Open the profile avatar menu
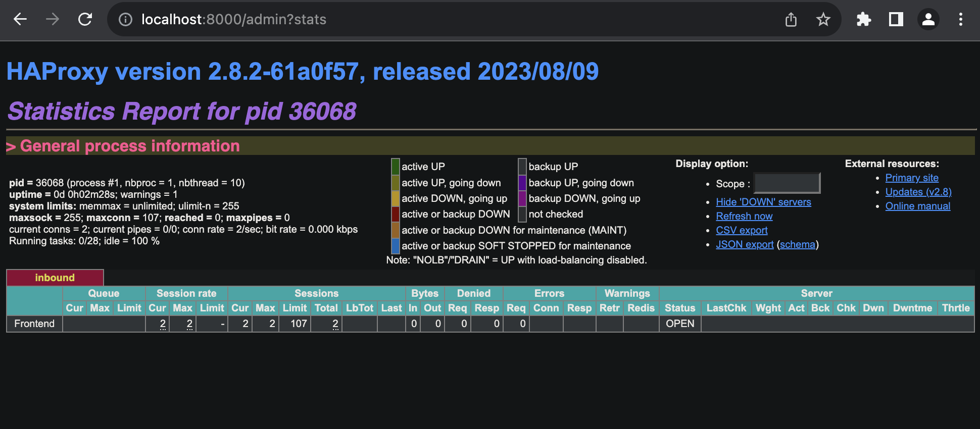The width and height of the screenshot is (980, 429). tap(928, 19)
